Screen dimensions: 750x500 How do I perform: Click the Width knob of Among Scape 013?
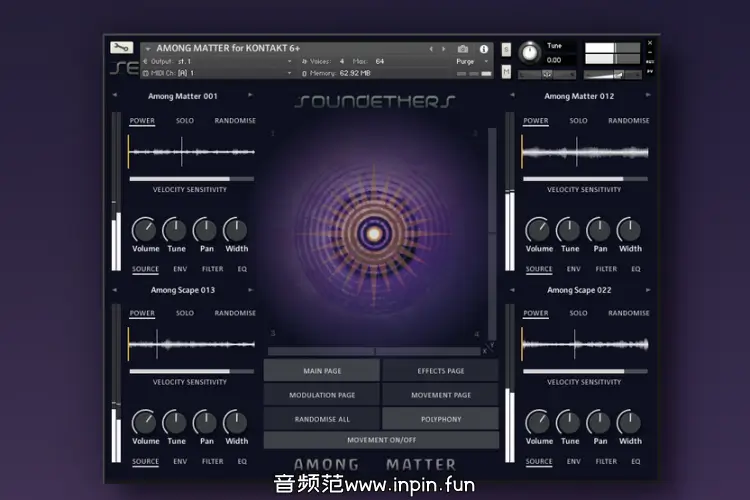[x=236, y=422]
